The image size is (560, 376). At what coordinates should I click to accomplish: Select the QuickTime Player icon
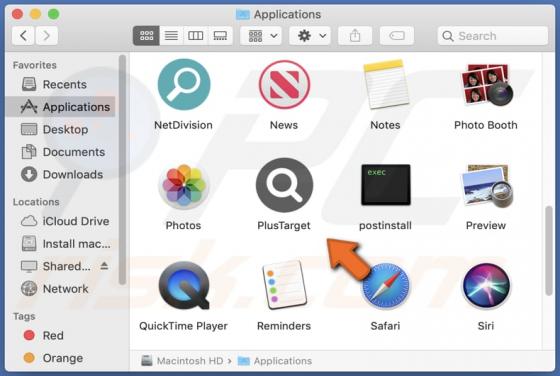(x=184, y=286)
